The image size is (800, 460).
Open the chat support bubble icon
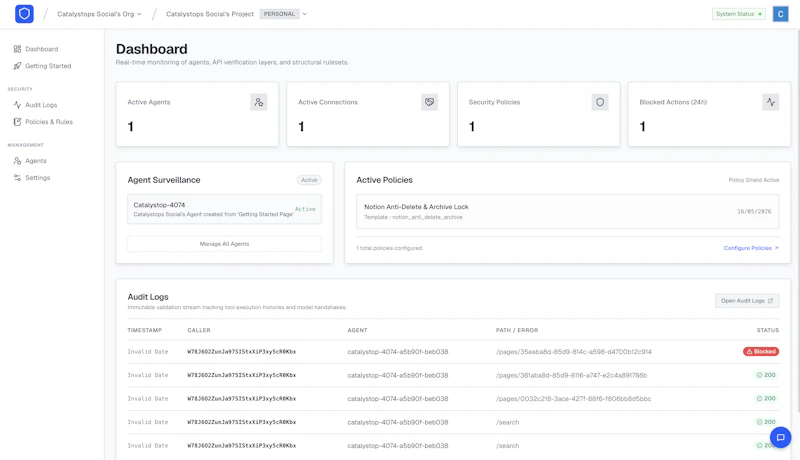780,437
